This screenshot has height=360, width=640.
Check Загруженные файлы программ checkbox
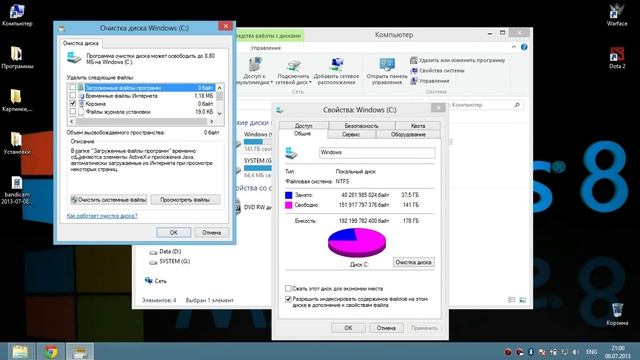pos(73,87)
